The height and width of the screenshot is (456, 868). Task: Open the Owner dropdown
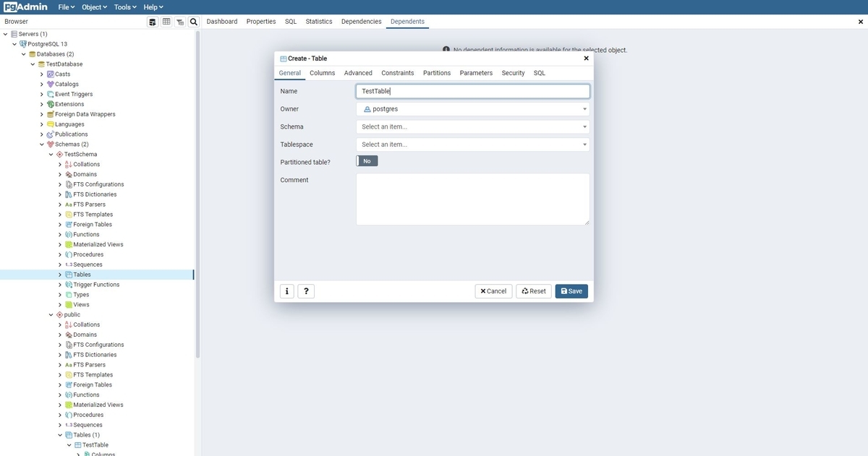(x=473, y=109)
